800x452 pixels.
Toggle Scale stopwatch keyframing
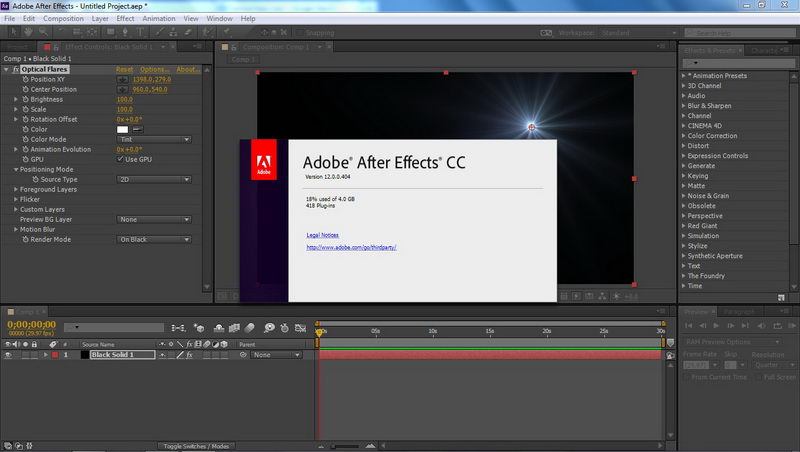[x=26, y=109]
